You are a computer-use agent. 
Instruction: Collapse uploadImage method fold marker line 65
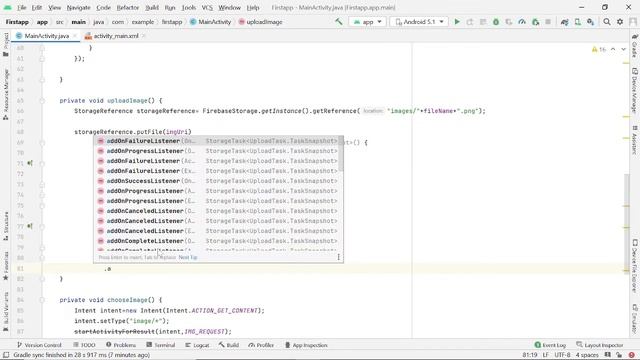tap(42, 100)
